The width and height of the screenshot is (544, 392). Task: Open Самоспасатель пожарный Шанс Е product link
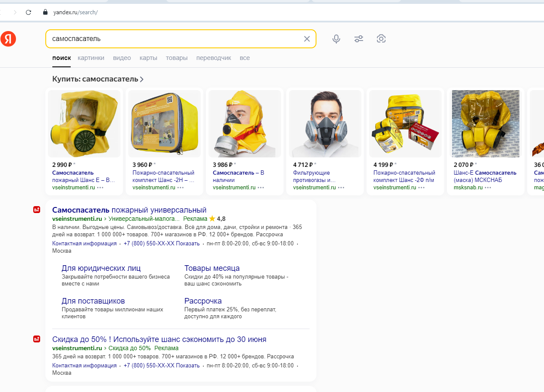84,176
